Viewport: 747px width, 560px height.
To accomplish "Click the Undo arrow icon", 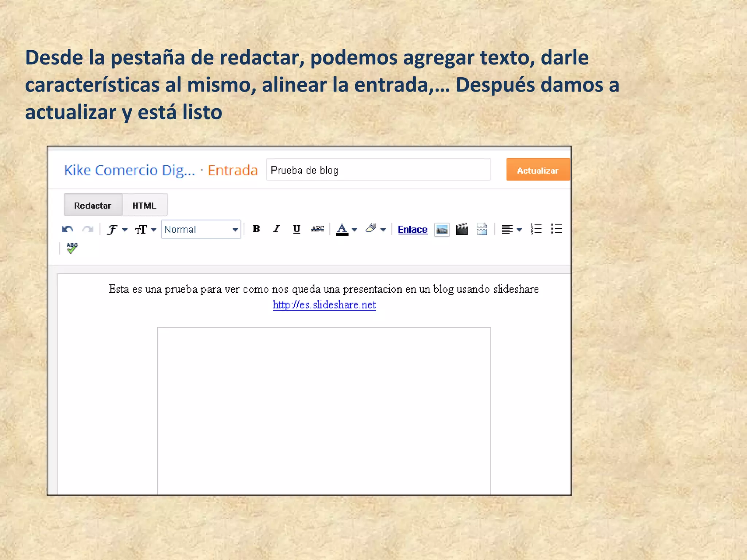I will click(x=67, y=229).
